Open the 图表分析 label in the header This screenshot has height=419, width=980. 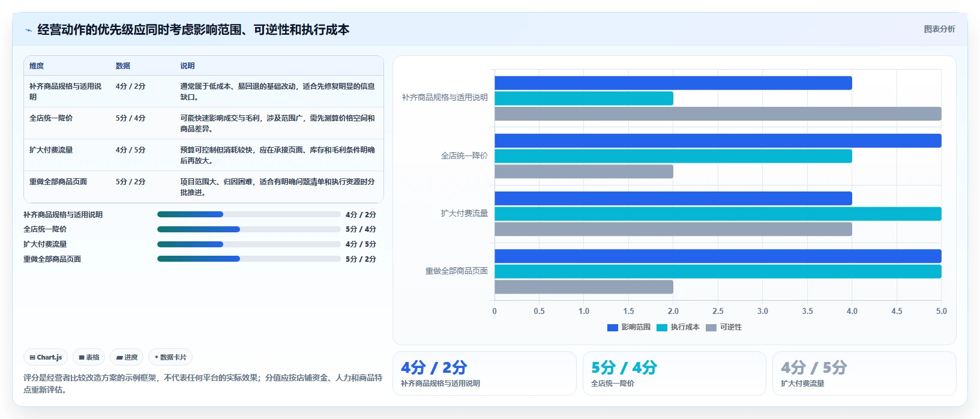coord(939,29)
